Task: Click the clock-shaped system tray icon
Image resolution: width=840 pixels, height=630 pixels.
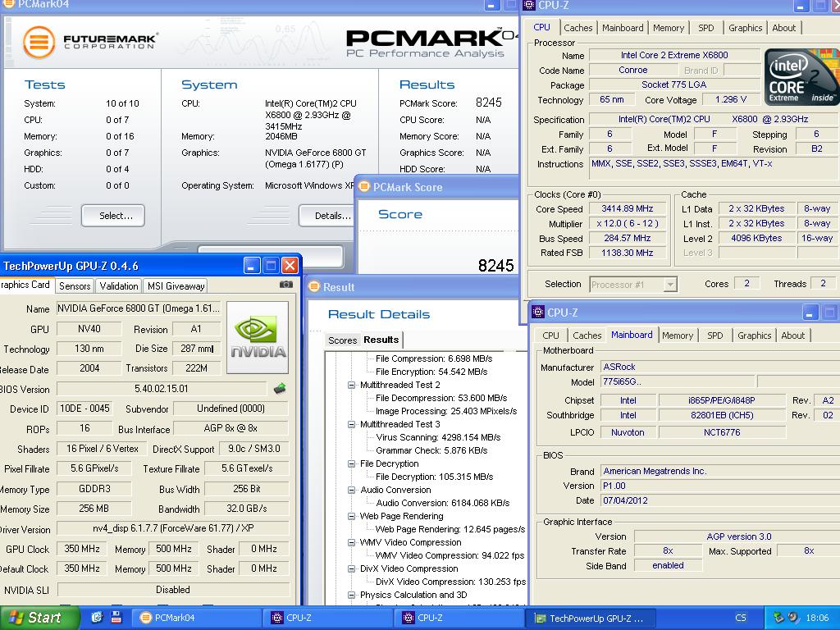Action: pos(794,617)
